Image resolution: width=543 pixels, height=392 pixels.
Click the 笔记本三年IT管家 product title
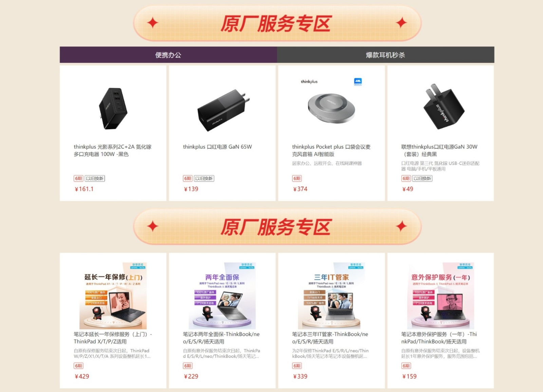click(330, 338)
